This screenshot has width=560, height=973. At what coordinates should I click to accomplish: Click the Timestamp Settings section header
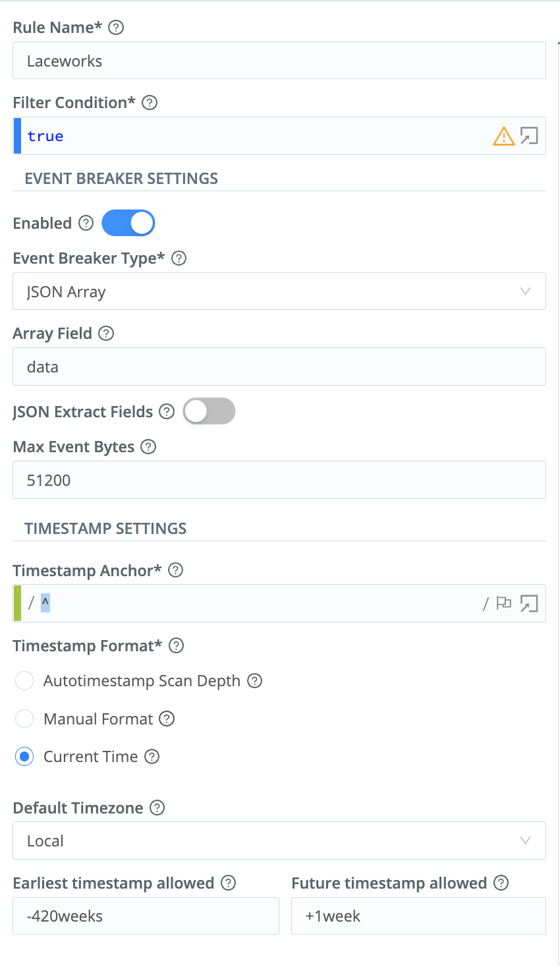(x=105, y=528)
